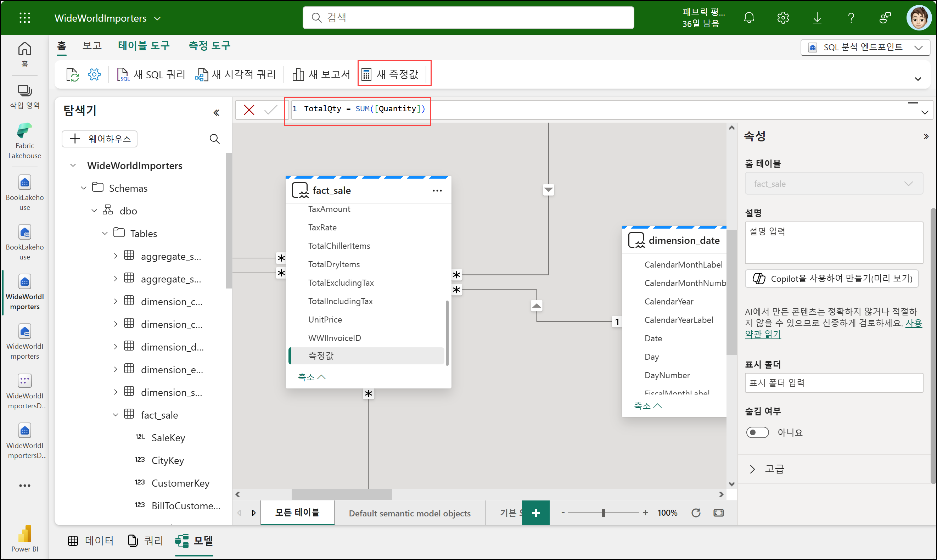Open the SQL 분석 엔드포인트 dropdown
The height and width of the screenshot is (560, 937).
click(865, 47)
